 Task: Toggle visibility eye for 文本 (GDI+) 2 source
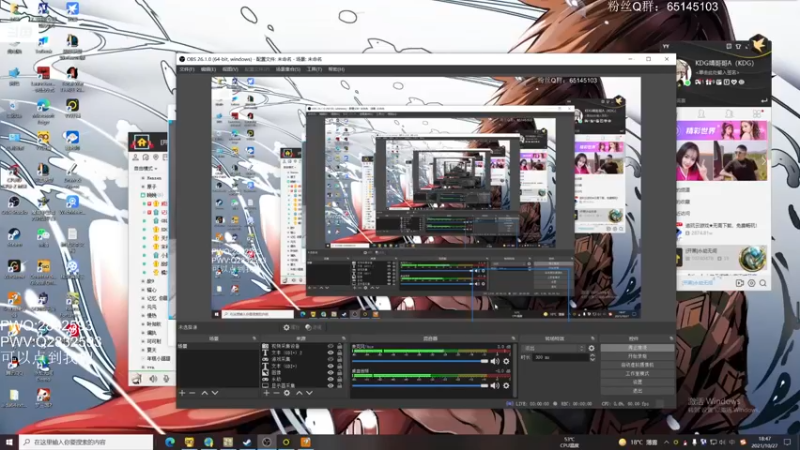[x=331, y=353]
